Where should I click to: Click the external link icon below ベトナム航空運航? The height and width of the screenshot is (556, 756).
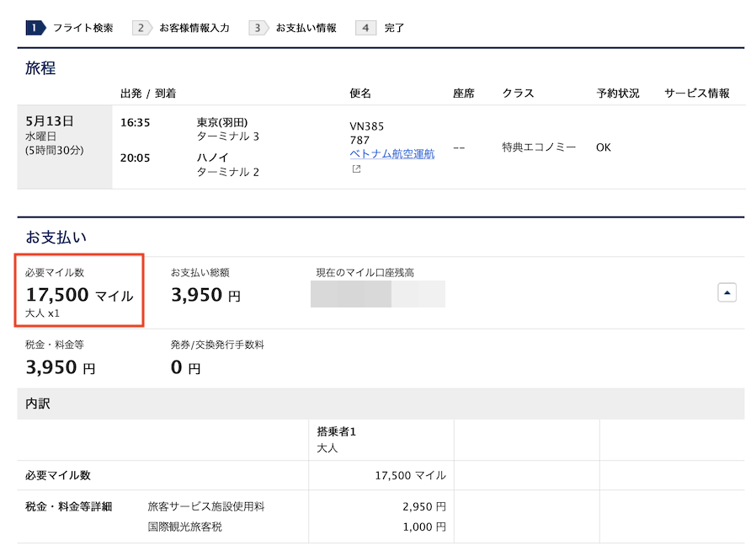tap(355, 168)
